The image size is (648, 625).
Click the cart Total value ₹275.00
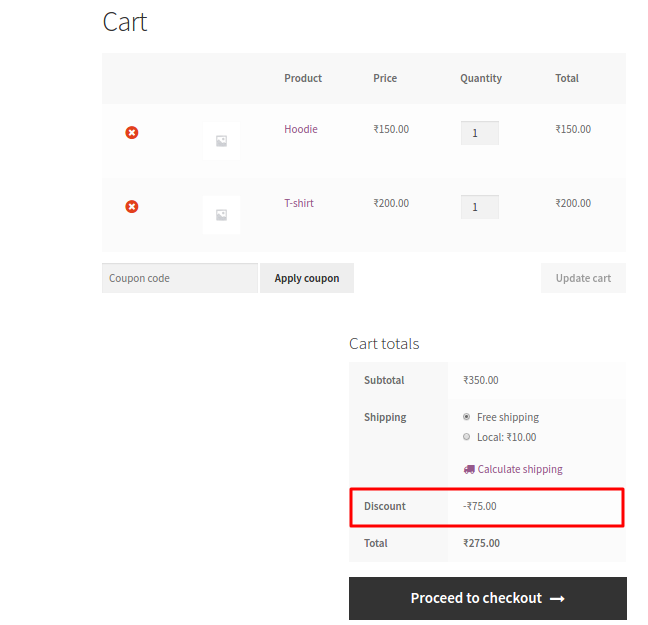pos(481,543)
